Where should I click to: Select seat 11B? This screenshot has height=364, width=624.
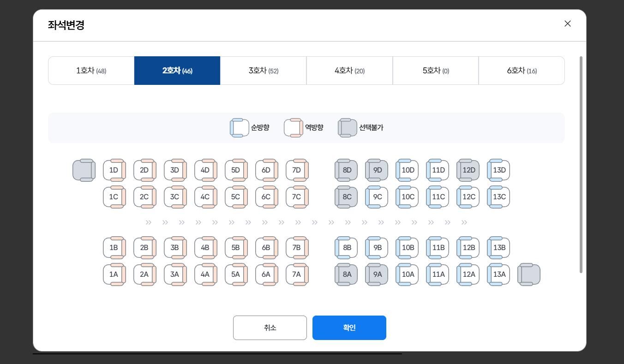click(x=438, y=248)
